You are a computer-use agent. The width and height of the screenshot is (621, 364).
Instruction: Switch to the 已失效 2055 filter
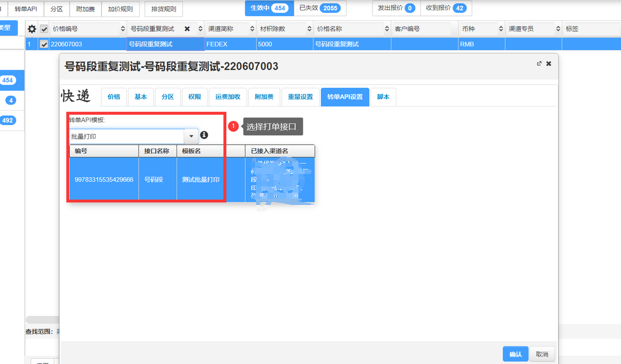click(320, 8)
